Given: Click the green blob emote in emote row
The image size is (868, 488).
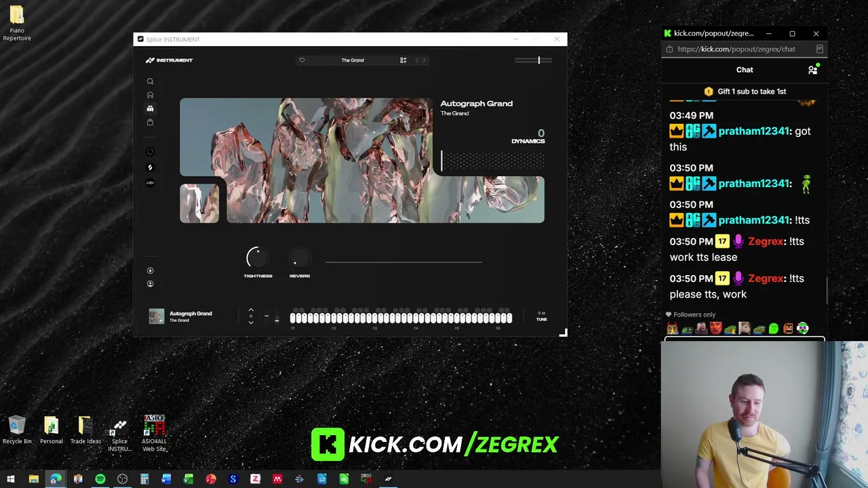Looking at the screenshot, I should (x=773, y=329).
